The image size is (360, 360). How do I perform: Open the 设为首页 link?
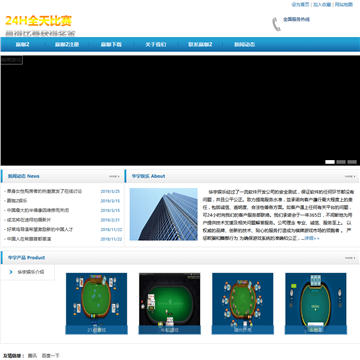[300, 4]
